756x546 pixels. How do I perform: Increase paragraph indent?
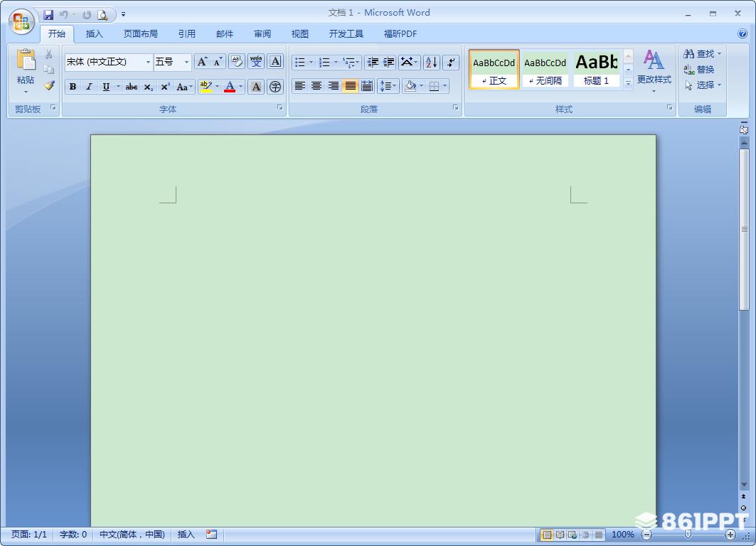[x=388, y=62]
